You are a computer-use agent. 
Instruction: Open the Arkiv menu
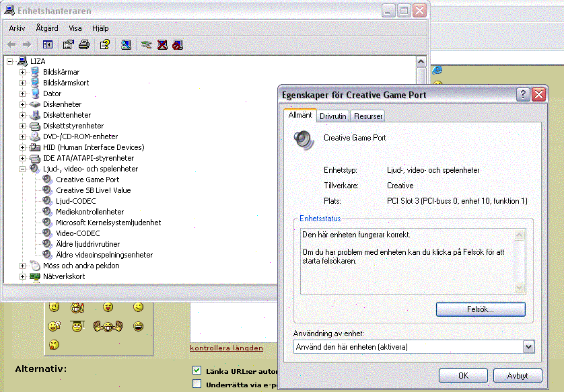pyautogui.click(x=17, y=28)
